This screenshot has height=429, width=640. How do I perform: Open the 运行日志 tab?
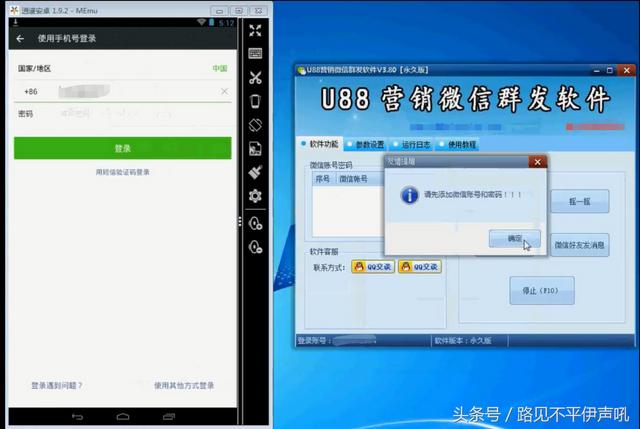(x=412, y=144)
